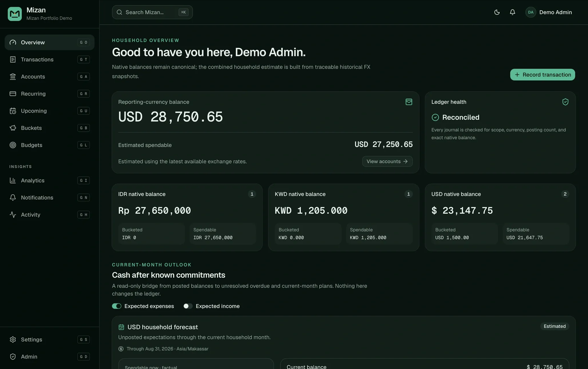This screenshot has height=369, width=588.
Task: Navigate to Recurring
Action: (49, 94)
